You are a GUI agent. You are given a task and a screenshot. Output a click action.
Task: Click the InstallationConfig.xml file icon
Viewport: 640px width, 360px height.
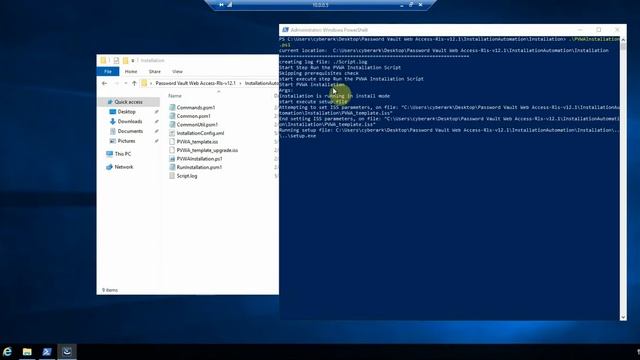coord(172,133)
